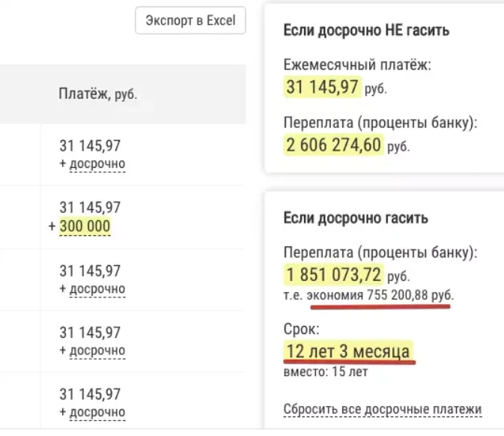Click the Ежемесячный платёж label
Viewport: 504px width, 436px height.
pyautogui.click(x=357, y=65)
